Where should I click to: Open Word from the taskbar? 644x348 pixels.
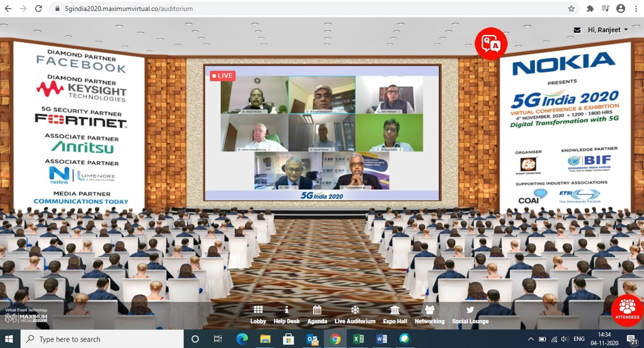381,339
